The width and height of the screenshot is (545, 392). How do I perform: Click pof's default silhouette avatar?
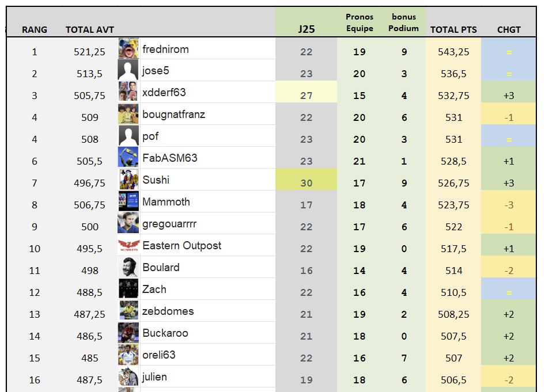(128, 136)
